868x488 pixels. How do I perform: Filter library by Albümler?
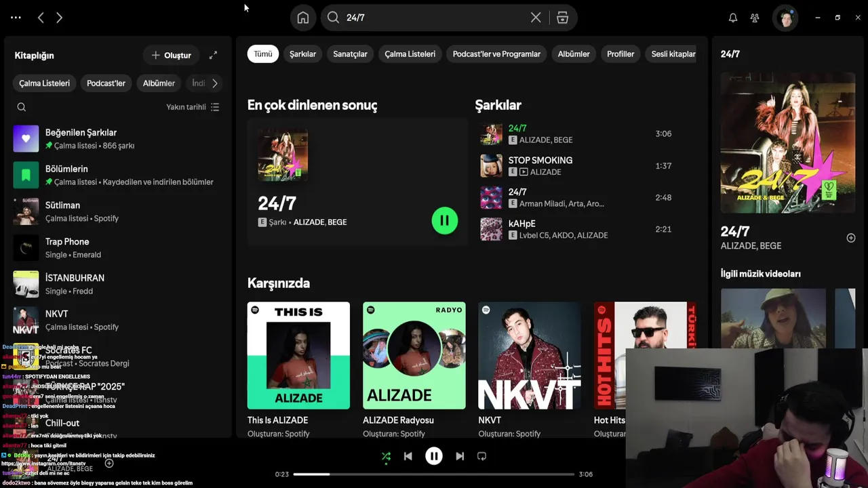coord(159,83)
